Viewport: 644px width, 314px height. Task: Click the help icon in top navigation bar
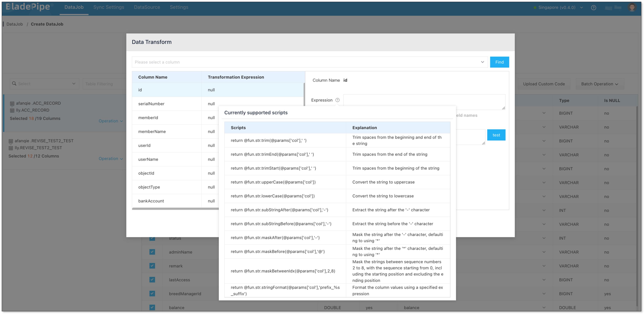click(594, 8)
